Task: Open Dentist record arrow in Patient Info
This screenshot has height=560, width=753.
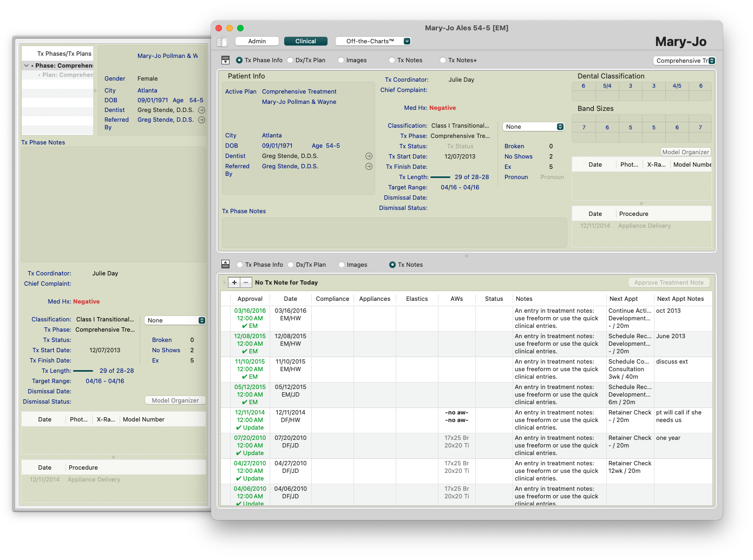Action: tap(369, 156)
